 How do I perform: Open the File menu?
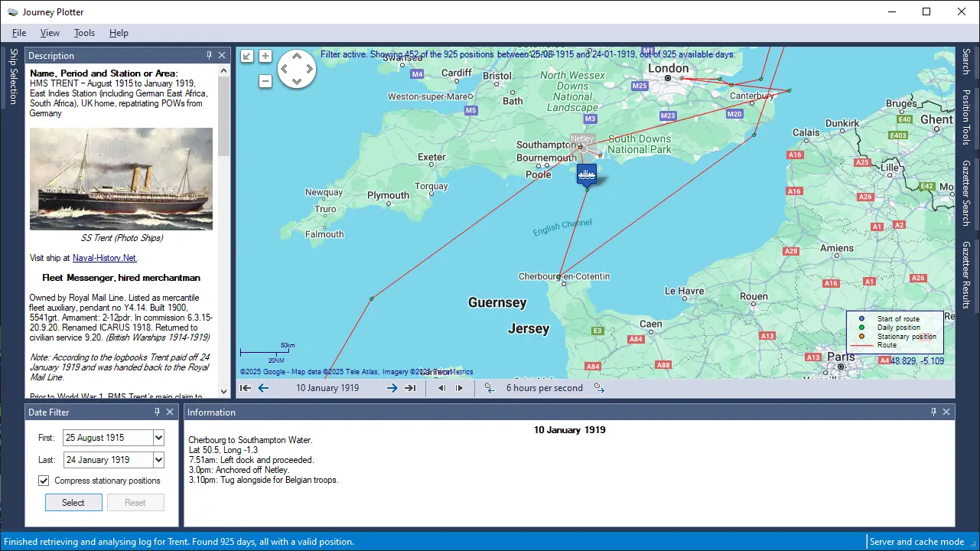pyautogui.click(x=19, y=33)
